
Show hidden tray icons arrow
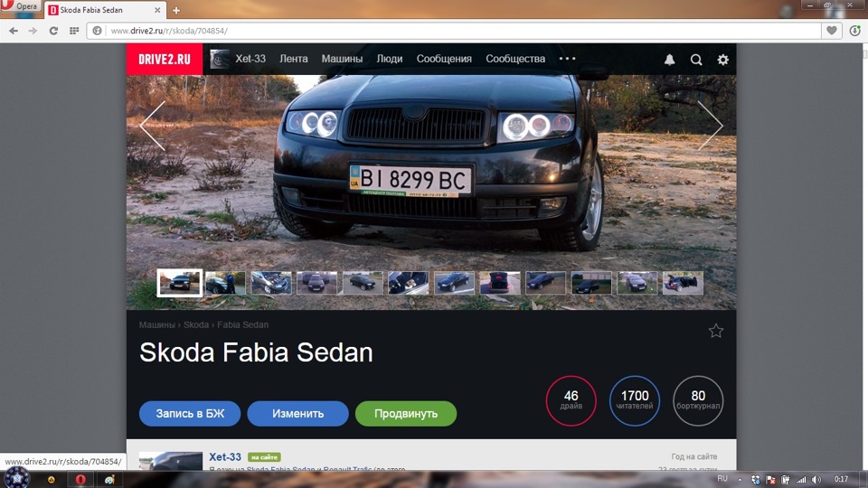click(741, 480)
